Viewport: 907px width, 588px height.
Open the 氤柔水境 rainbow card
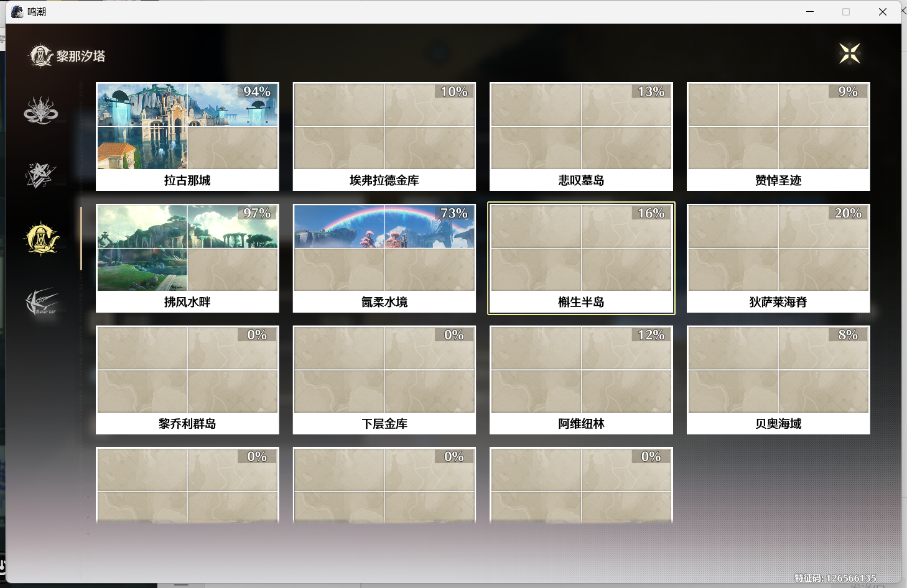coord(384,258)
